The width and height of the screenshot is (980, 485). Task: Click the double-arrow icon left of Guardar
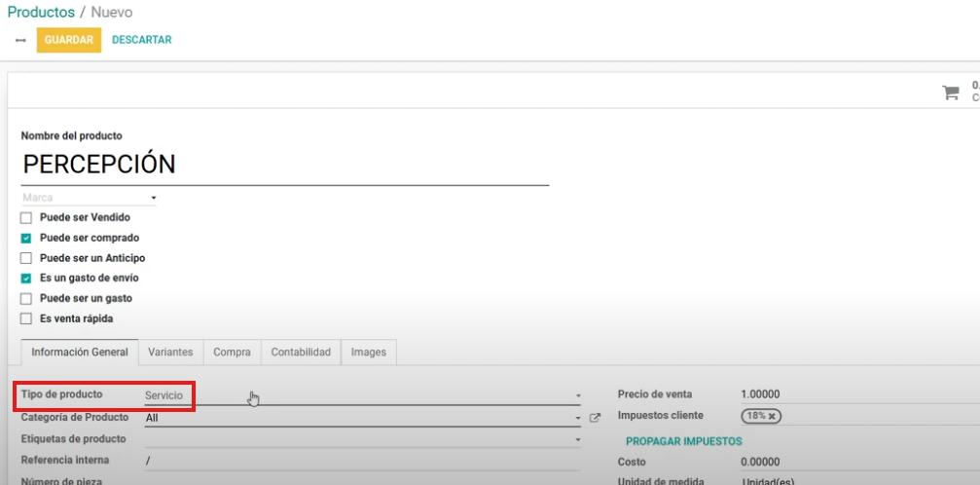coord(20,40)
